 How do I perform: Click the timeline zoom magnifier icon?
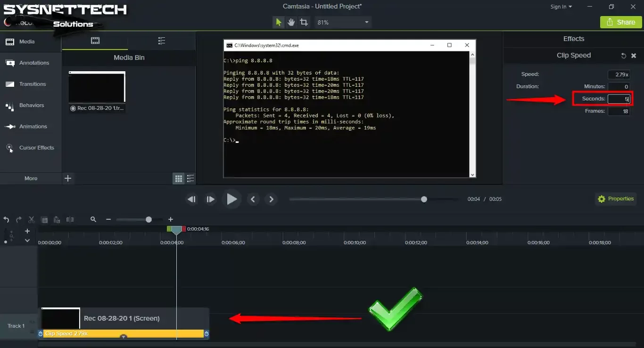pyautogui.click(x=93, y=220)
